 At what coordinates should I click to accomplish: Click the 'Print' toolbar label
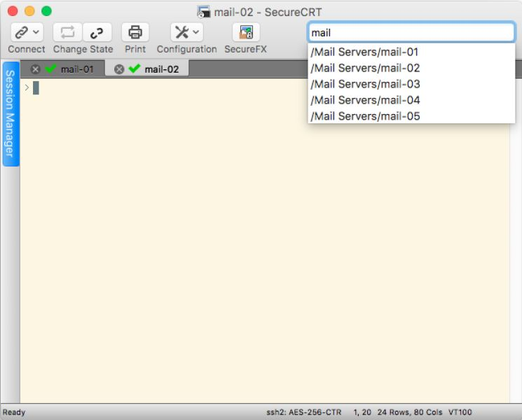tap(135, 49)
